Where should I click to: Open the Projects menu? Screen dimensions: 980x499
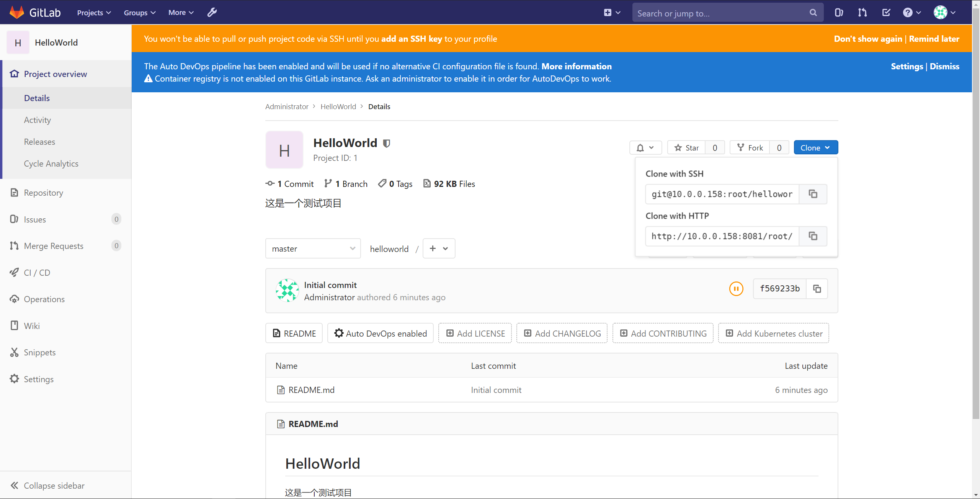point(94,13)
